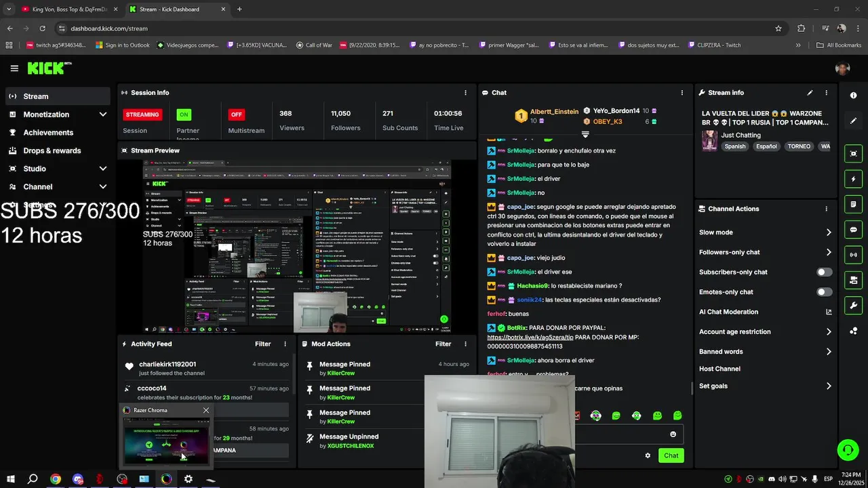Viewport: 868px width, 488px height.
Task: Open Drops & rewards in sidebar
Action: pyautogui.click(x=58, y=150)
